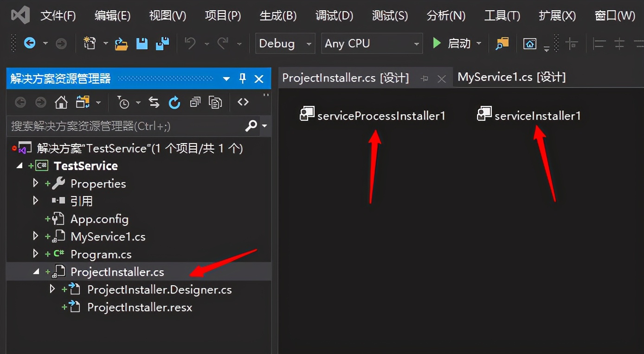The height and width of the screenshot is (354, 644).
Task: Expand the ProjectInstaller.Designer.cs node
Action: [x=52, y=289]
